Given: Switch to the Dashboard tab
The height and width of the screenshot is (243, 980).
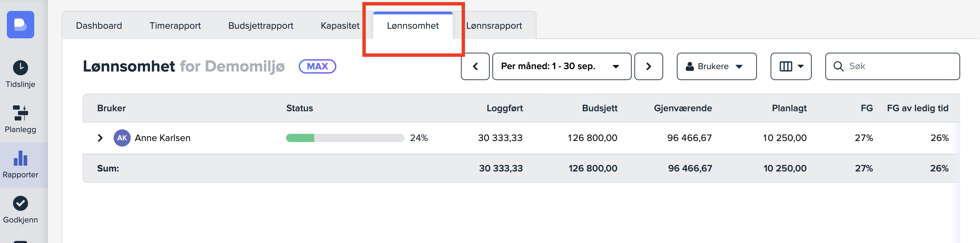Looking at the screenshot, I should 99,26.
